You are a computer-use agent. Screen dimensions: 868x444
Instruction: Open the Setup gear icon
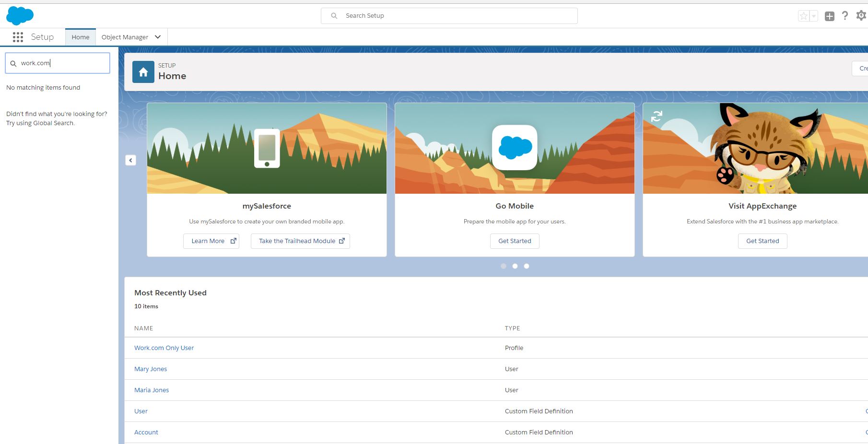[x=861, y=16]
